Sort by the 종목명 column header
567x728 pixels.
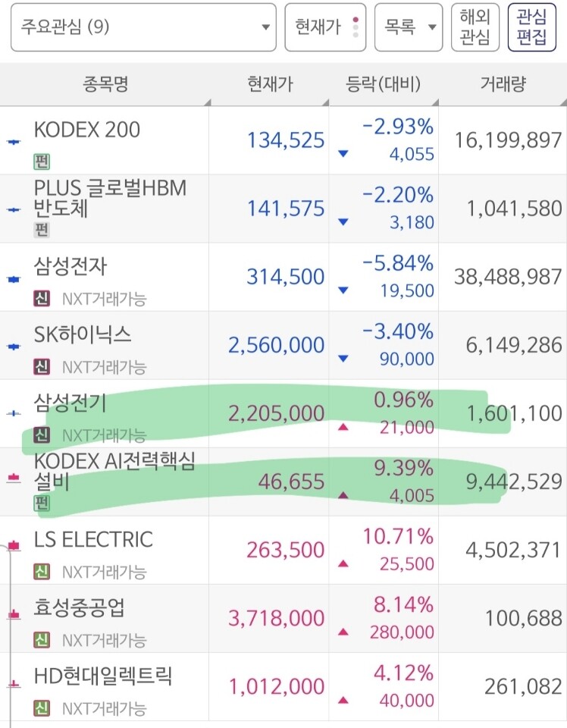(x=105, y=84)
